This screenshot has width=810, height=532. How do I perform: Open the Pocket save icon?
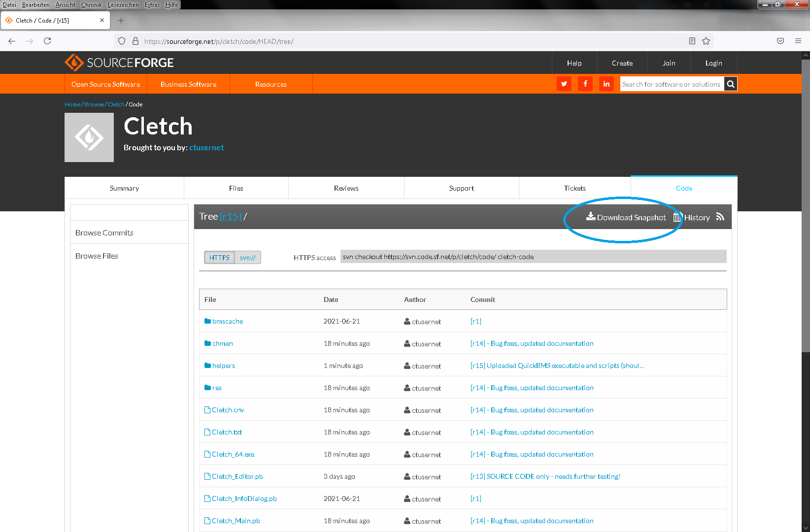[x=780, y=41]
